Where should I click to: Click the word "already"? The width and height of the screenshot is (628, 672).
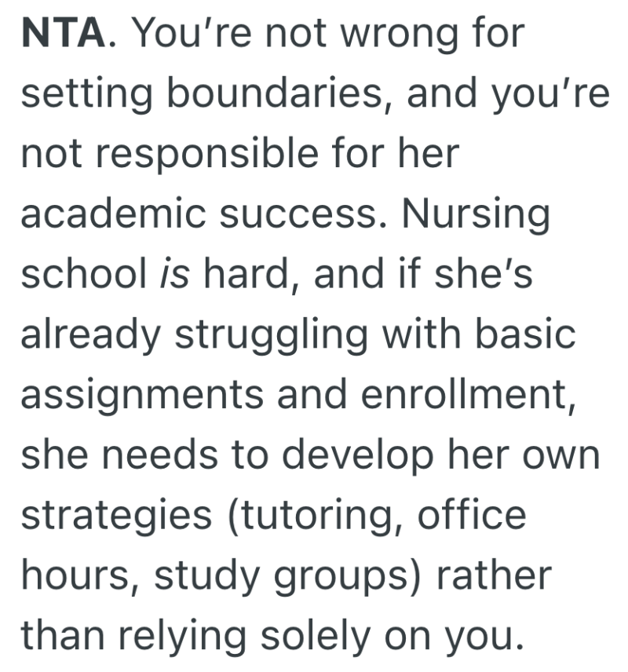[x=88, y=336]
